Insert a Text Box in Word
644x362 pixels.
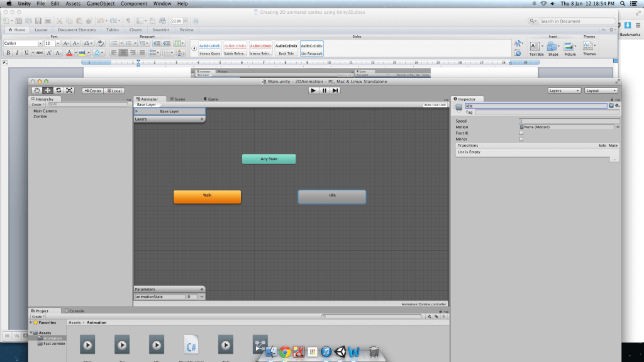[536, 49]
